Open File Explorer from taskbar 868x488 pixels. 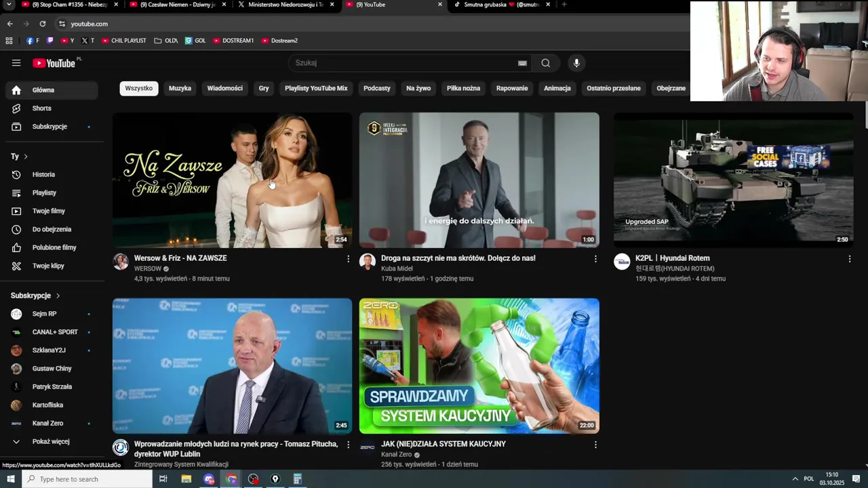pos(186,479)
